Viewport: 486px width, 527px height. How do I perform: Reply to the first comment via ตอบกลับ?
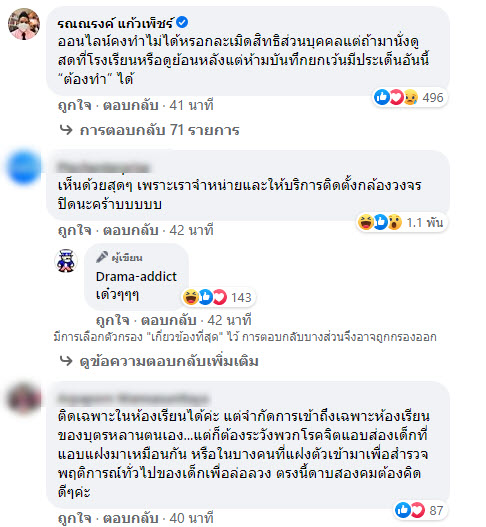click(130, 105)
